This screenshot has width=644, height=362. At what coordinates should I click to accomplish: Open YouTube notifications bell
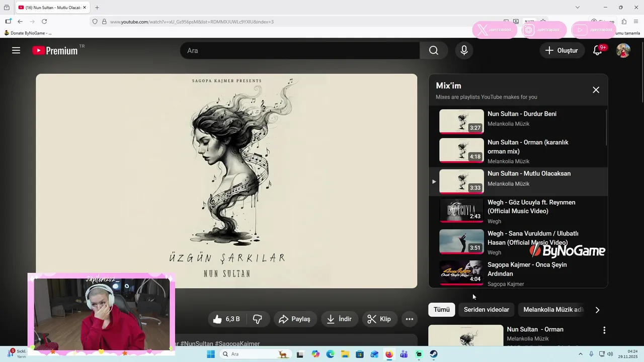tap(598, 50)
